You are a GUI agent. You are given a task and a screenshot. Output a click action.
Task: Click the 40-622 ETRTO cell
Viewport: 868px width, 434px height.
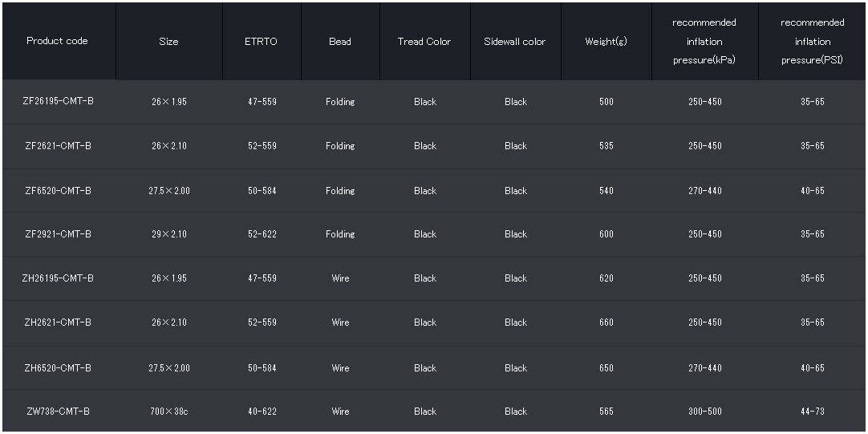tap(262, 412)
